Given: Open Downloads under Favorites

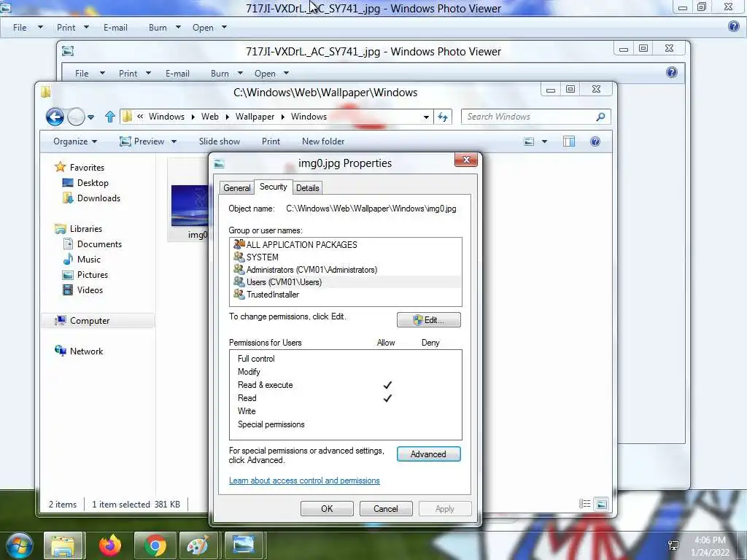Looking at the screenshot, I should point(91,198).
